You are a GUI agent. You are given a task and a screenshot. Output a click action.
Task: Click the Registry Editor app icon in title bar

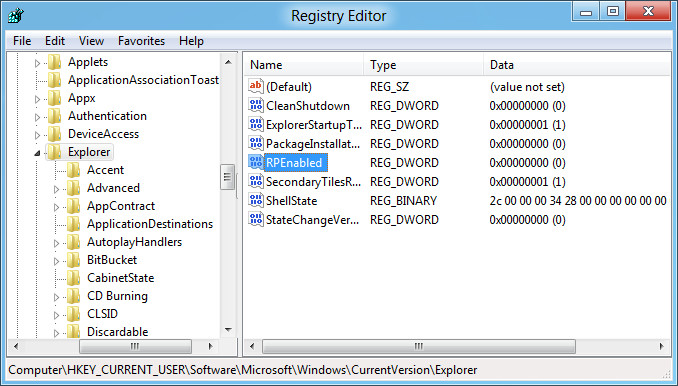16,16
